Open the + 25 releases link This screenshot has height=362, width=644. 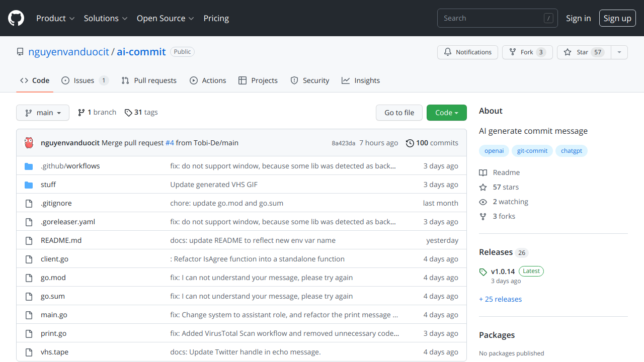coord(500,299)
